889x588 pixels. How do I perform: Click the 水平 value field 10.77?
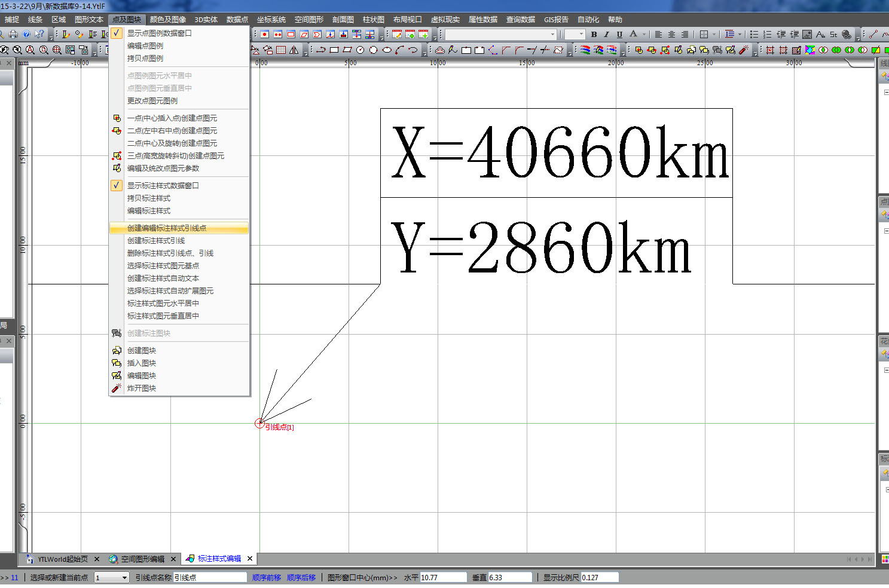pos(443,577)
